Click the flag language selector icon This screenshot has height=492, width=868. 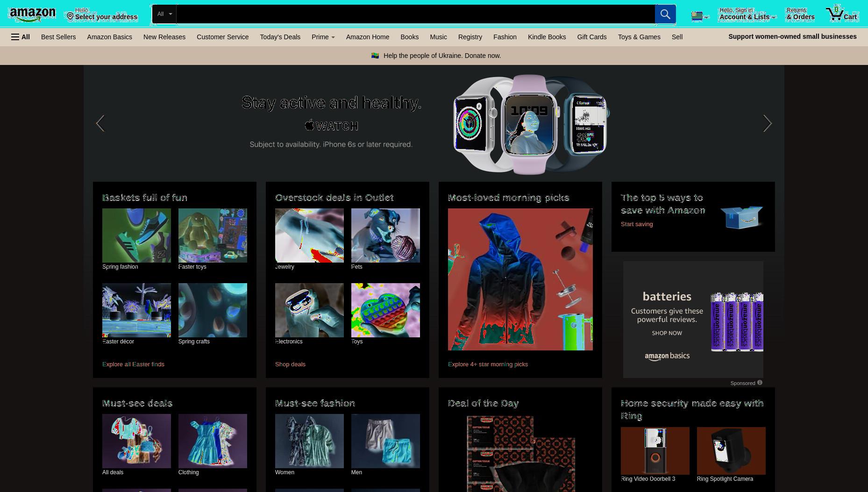[x=699, y=16]
